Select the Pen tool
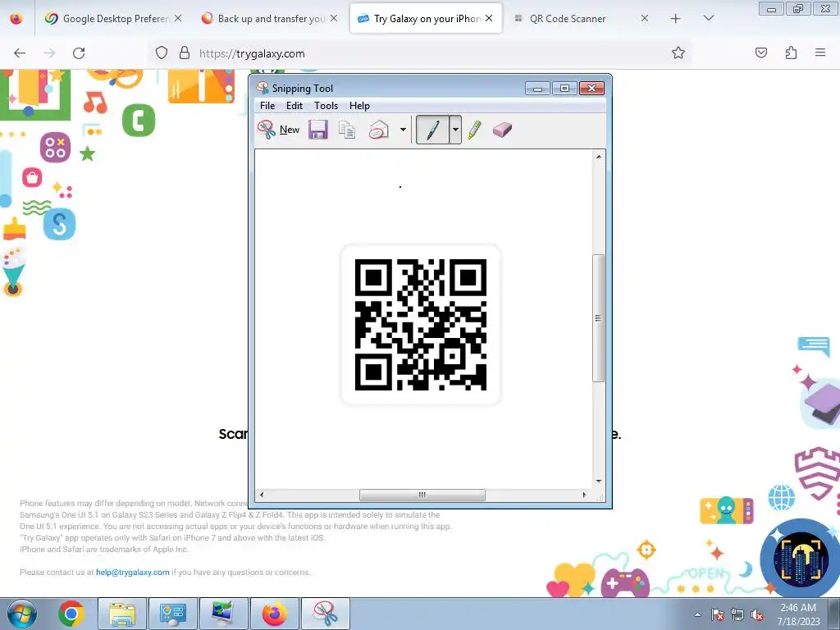 click(x=432, y=130)
